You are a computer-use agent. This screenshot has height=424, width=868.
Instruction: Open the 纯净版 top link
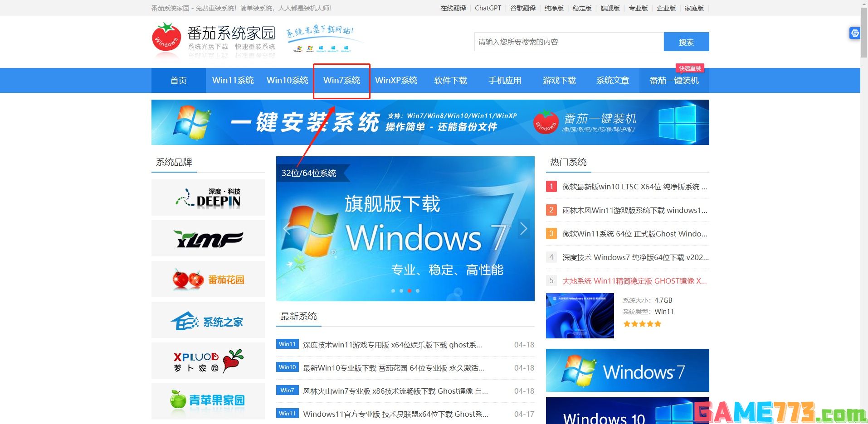click(554, 8)
